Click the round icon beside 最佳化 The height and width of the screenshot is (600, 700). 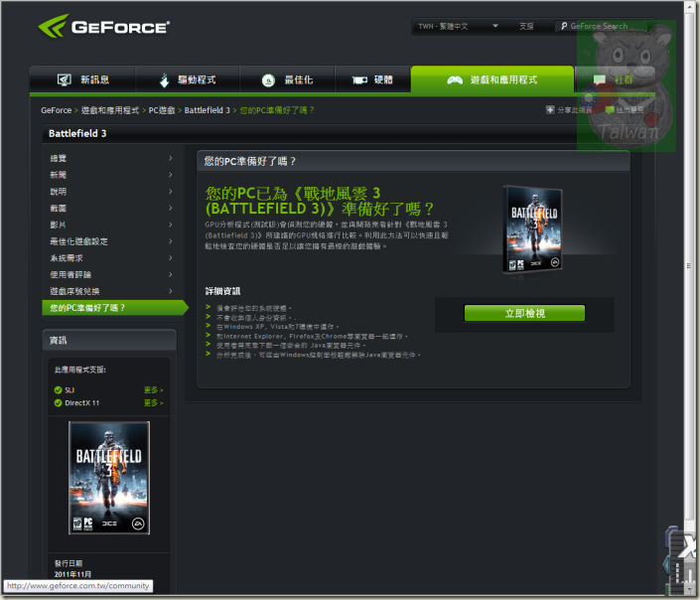tap(268, 80)
